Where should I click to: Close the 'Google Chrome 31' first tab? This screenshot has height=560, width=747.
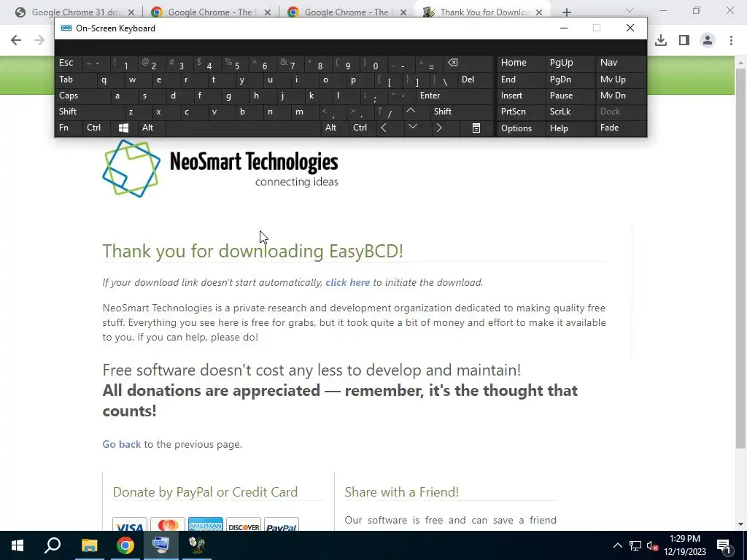[x=131, y=12]
